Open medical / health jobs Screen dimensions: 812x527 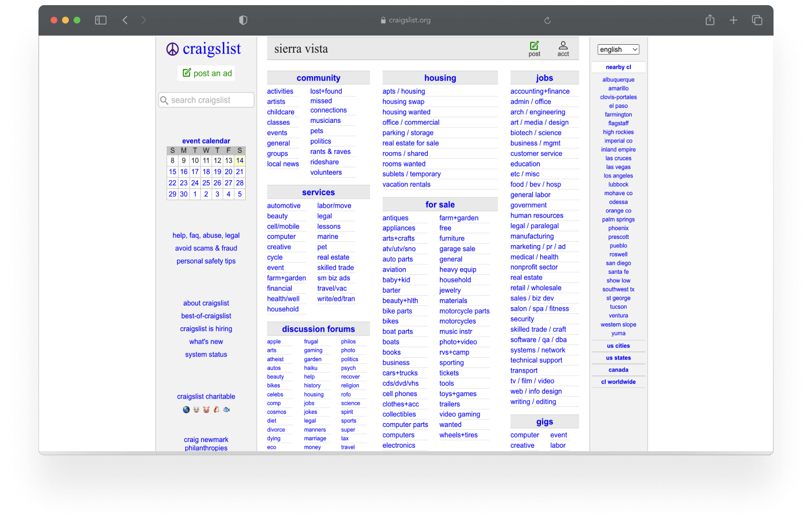click(x=534, y=257)
